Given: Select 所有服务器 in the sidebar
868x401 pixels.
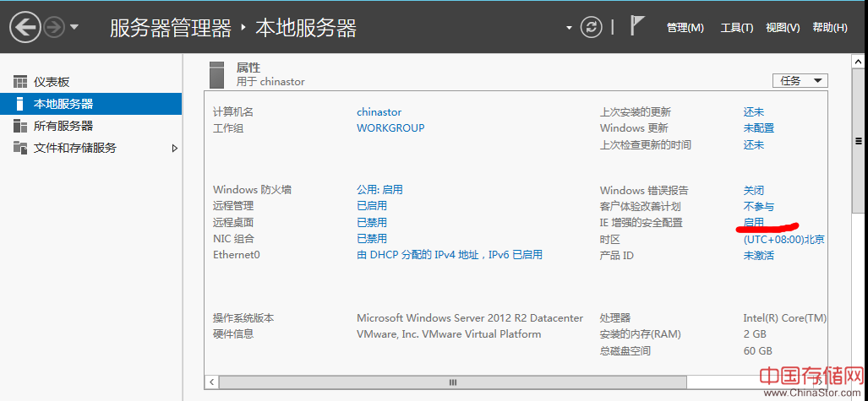Looking at the screenshot, I should 90,126.
